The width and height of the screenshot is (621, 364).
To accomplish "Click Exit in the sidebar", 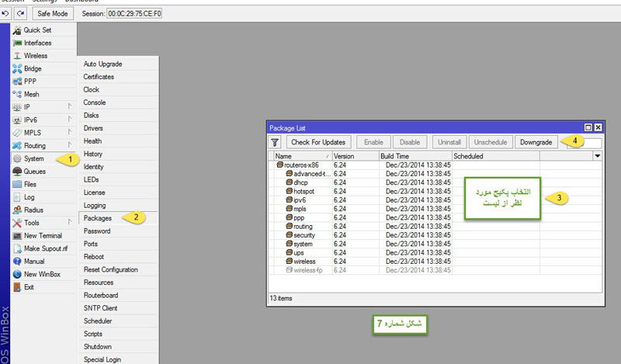I will click(x=43, y=287).
